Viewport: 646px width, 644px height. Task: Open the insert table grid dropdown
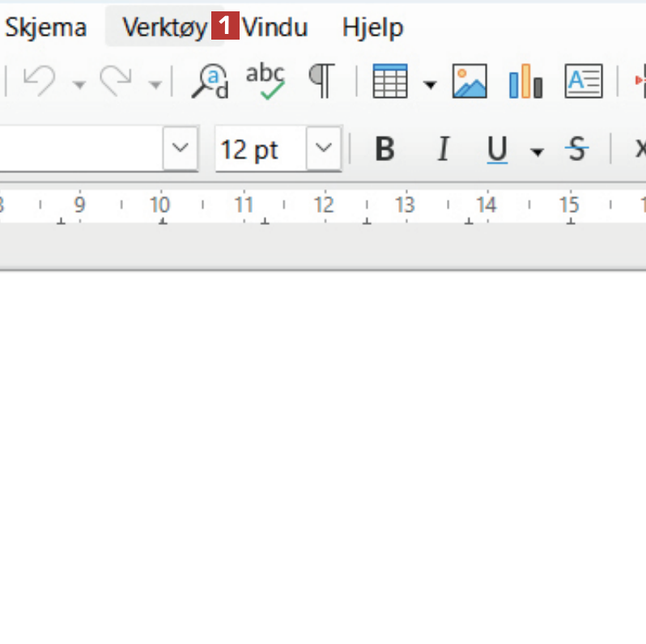click(x=430, y=83)
